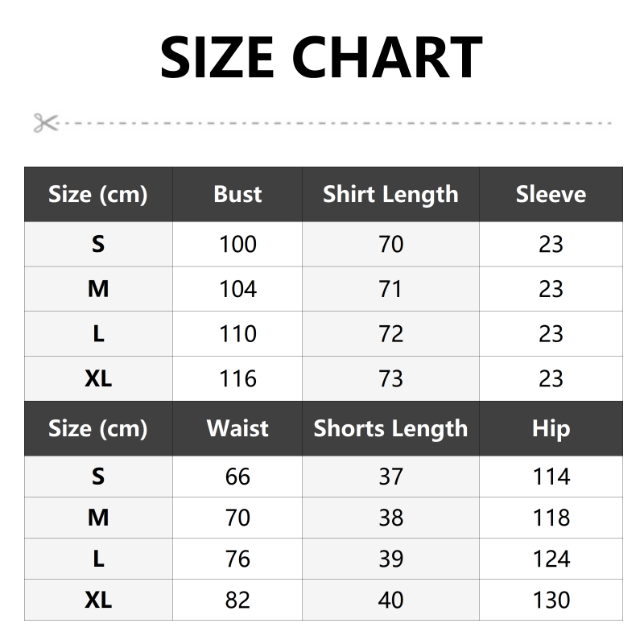The height and width of the screenshot is (644, 644).
Task: Select the Sleeve column header
Action: [551, 194]
